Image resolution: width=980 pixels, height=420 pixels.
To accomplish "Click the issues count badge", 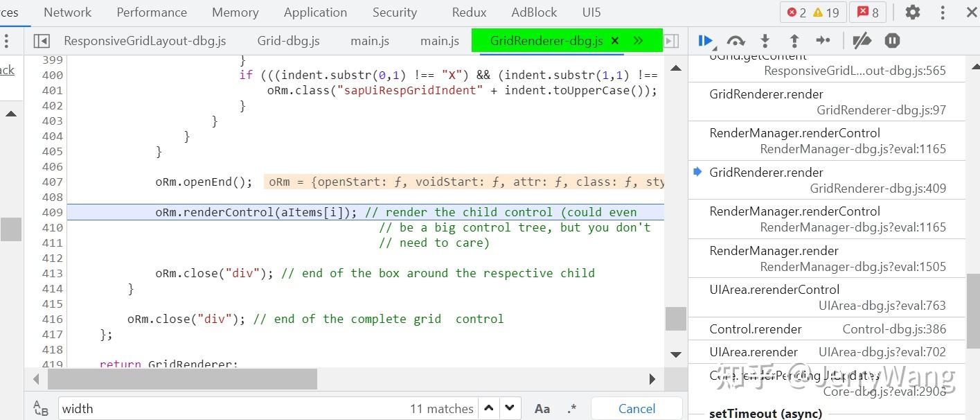I will tap(868, 12).
